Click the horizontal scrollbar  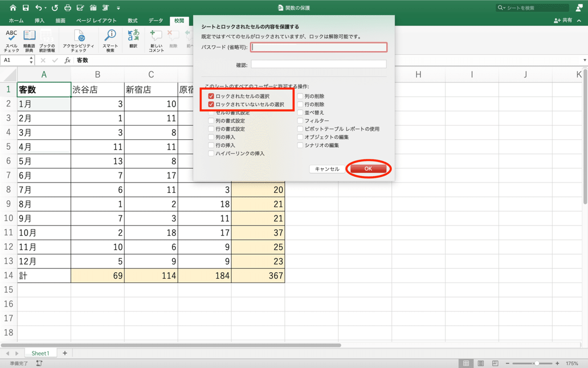click(171, 345)
